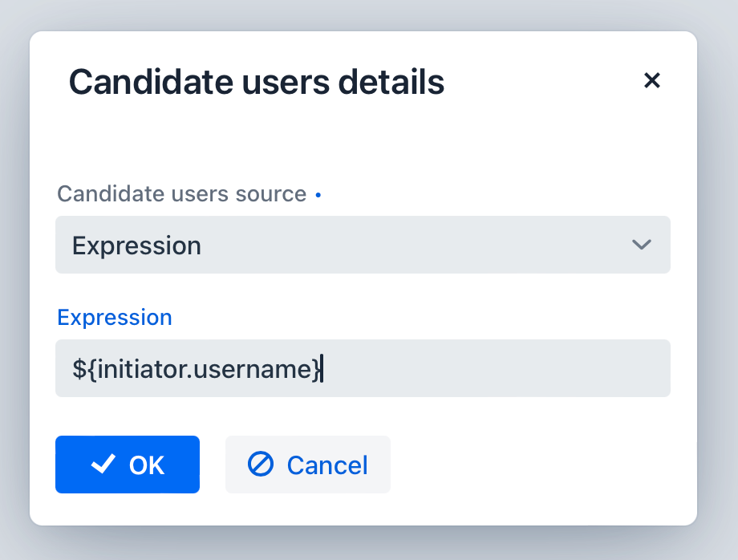Click the Expression field label
Screen dimensions: 738x560
click(x=114, y=317)
